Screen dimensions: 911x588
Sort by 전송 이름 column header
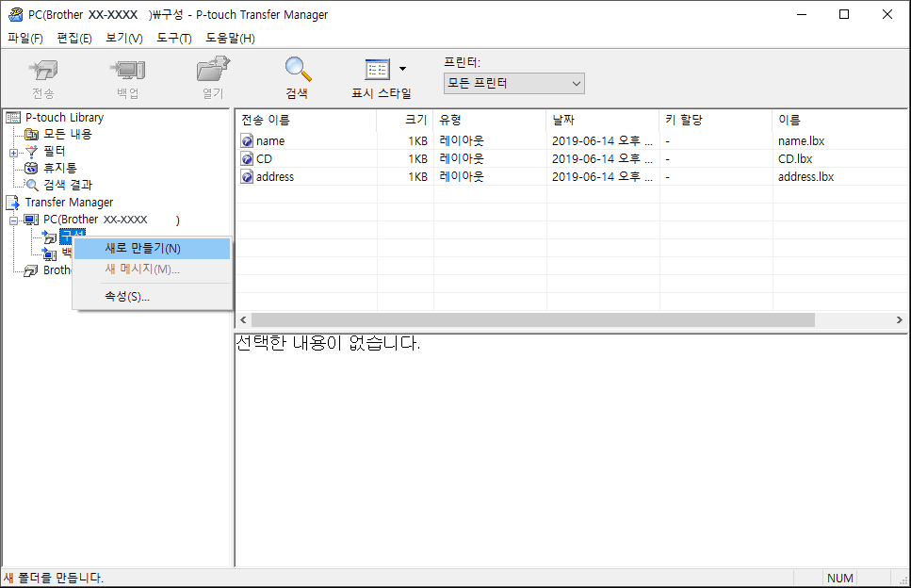(x=306, y=120)
